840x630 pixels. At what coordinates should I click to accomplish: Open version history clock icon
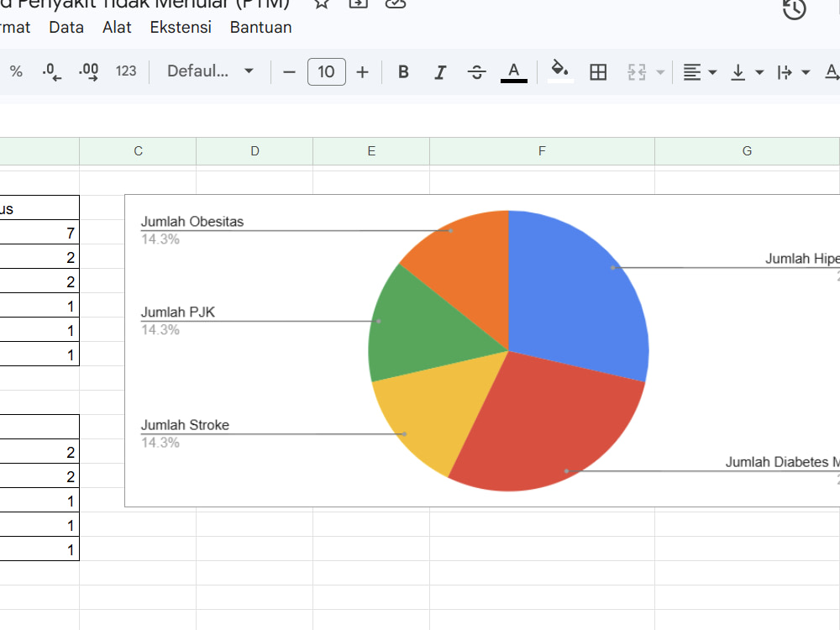point(794,8)
